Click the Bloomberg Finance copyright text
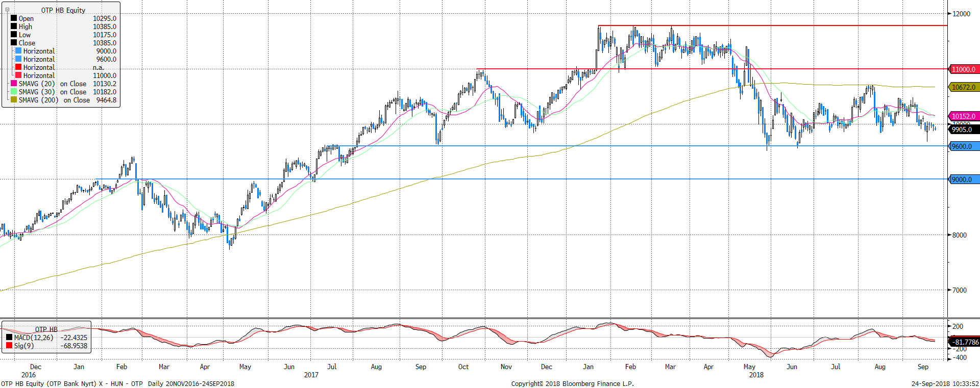980x388 pixels. tap(573, 383)
